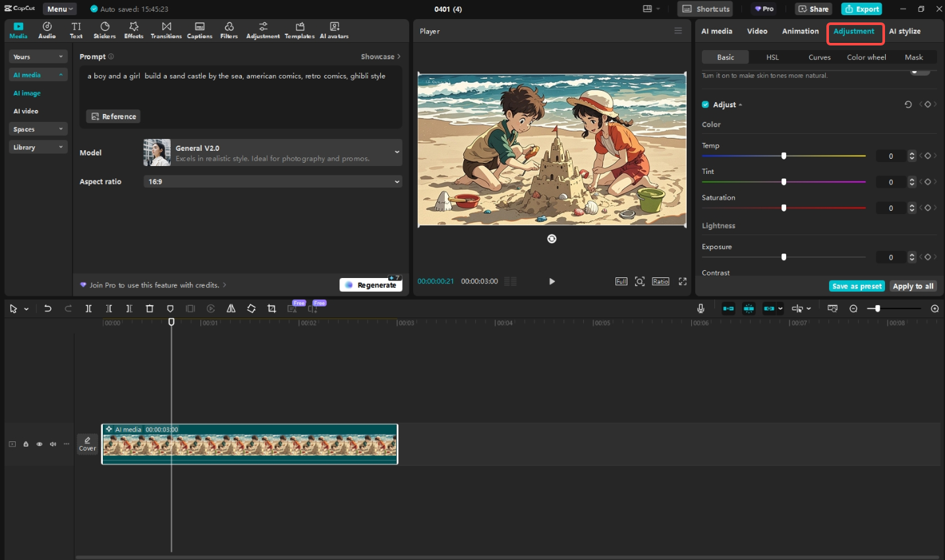Click the Regenerate button

pos(371,285)
